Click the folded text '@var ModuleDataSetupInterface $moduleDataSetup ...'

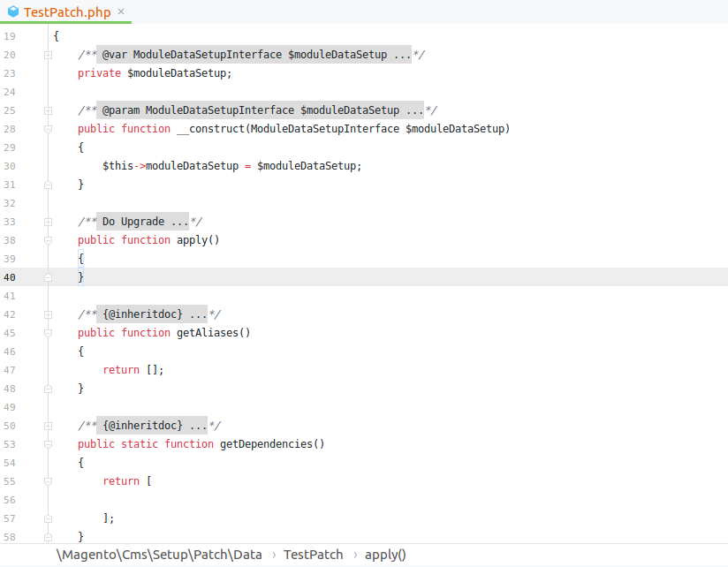[x=254, y=54]
